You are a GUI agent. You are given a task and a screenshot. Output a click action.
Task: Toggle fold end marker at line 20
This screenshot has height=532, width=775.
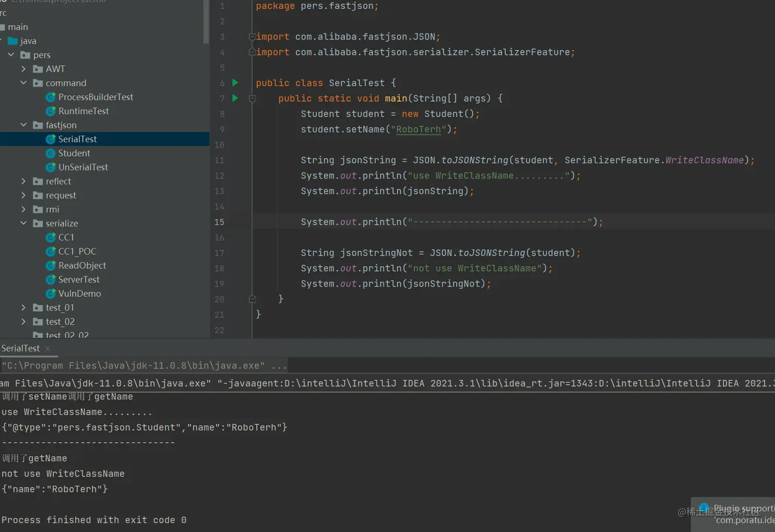coord(252,299)
